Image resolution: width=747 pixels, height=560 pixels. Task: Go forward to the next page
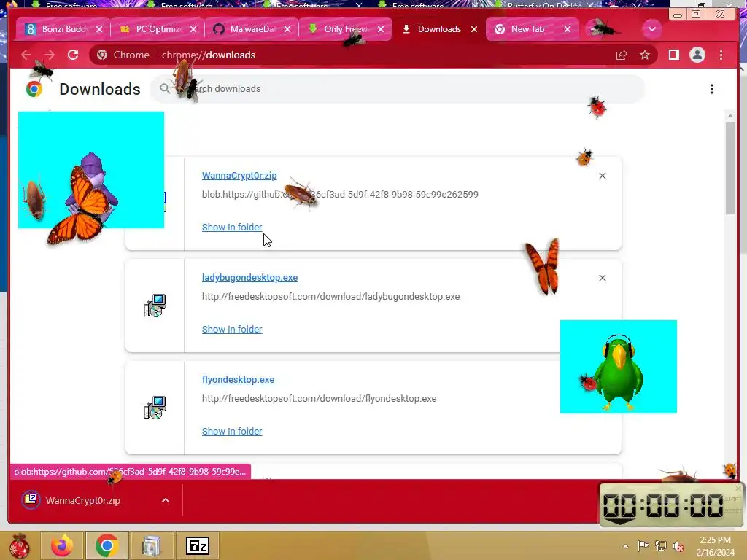point(50,55)
